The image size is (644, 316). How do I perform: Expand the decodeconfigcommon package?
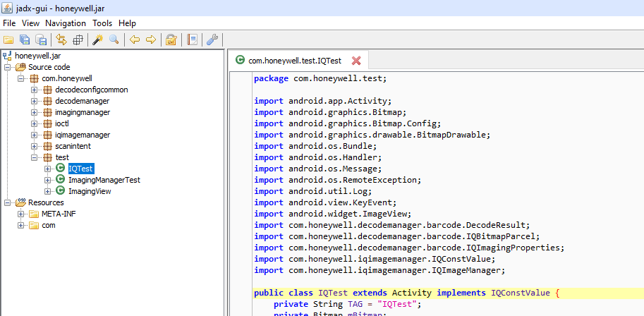[x=34, y=90]
